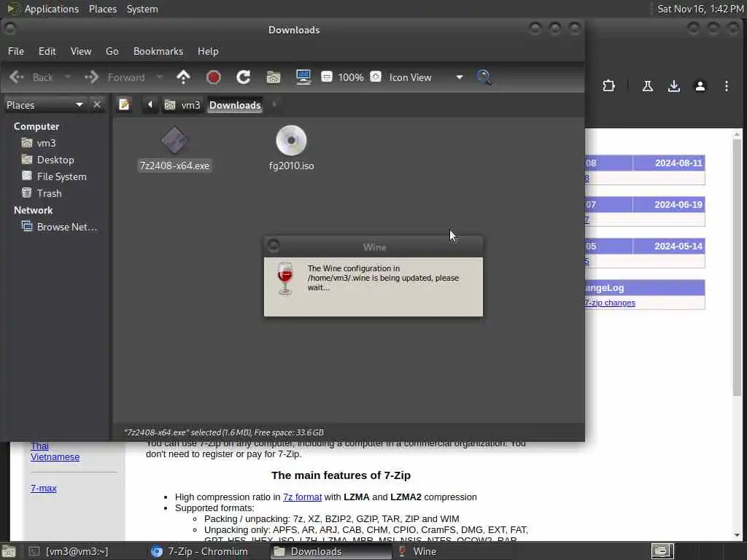Screen dimensions: 747x560
Task: Open the Chromium profile avatar icon
Action: (700, 86)
